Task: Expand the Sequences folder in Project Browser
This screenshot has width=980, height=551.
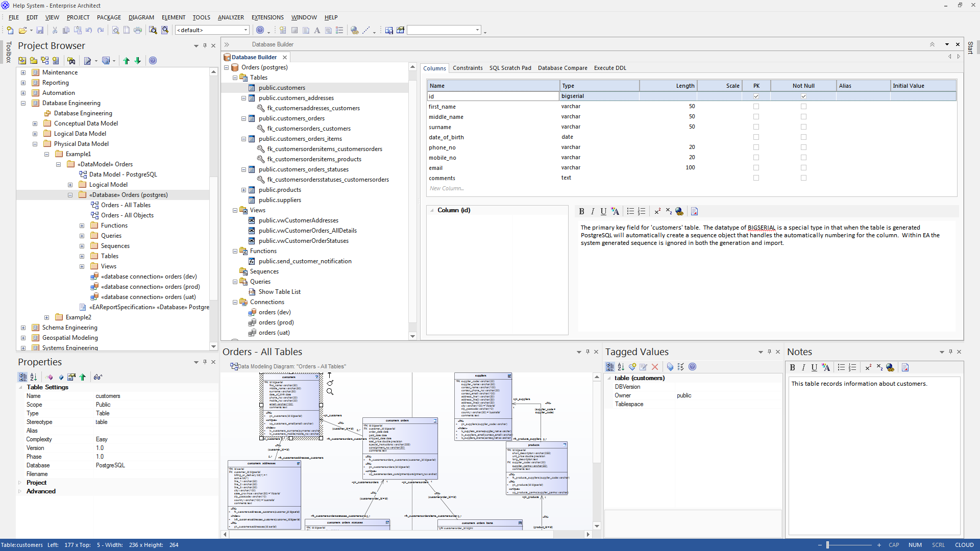Action: coord(82,246)
